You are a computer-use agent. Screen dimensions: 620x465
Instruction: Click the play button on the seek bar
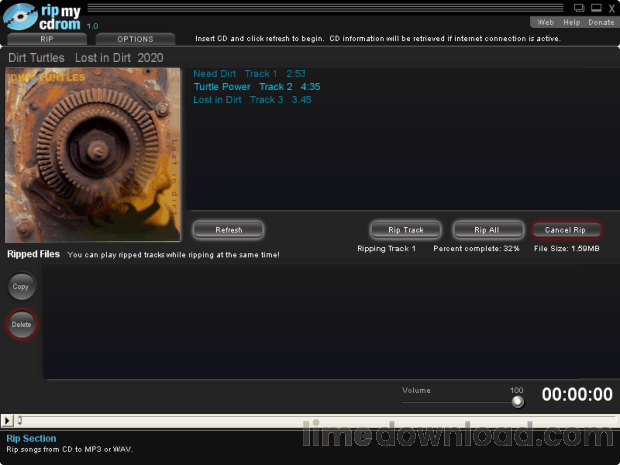[x=7, y=420]
